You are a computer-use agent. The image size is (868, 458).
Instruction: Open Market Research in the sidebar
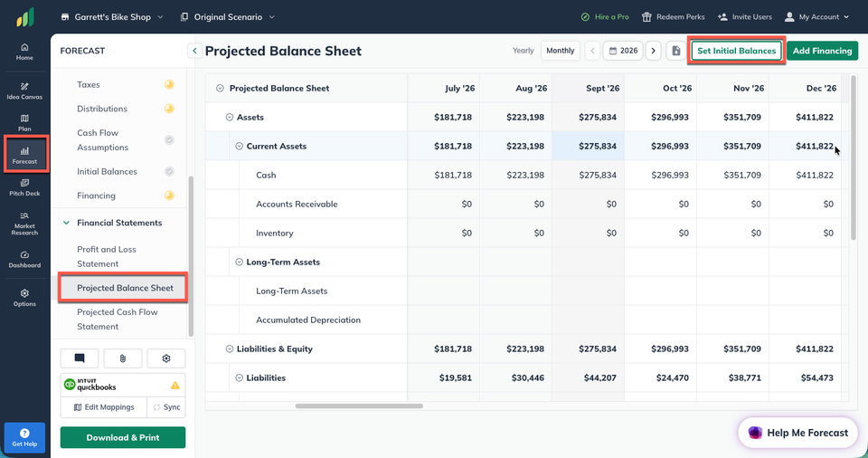click(x=24, y=224)
